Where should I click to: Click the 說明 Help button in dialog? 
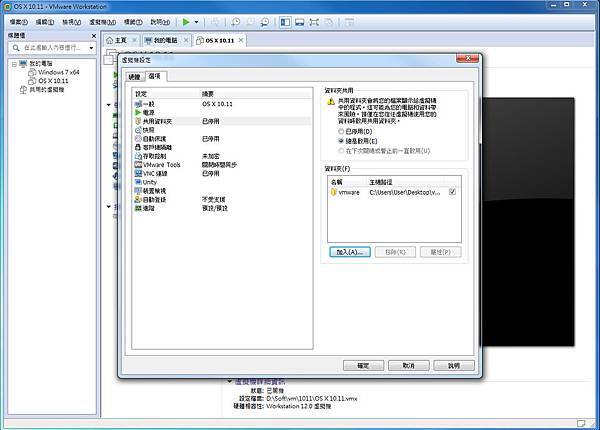(x=454, y=366)
